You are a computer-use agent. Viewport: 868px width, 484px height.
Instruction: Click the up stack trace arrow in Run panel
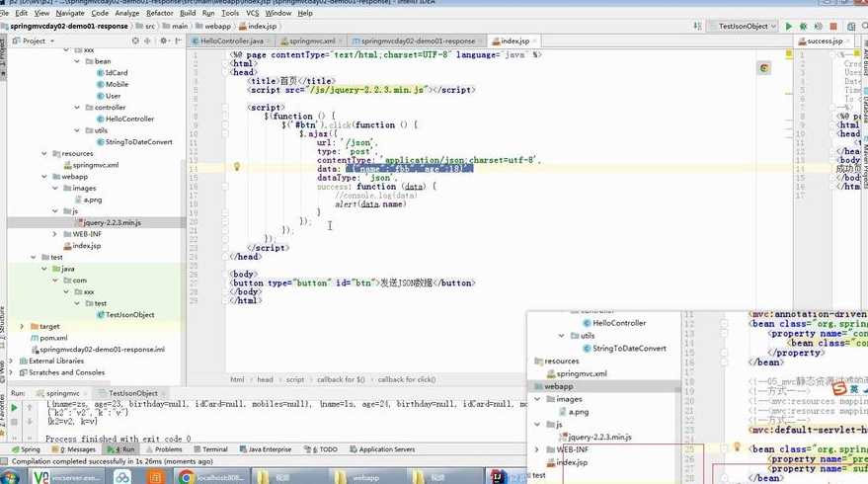click(30, 408)
